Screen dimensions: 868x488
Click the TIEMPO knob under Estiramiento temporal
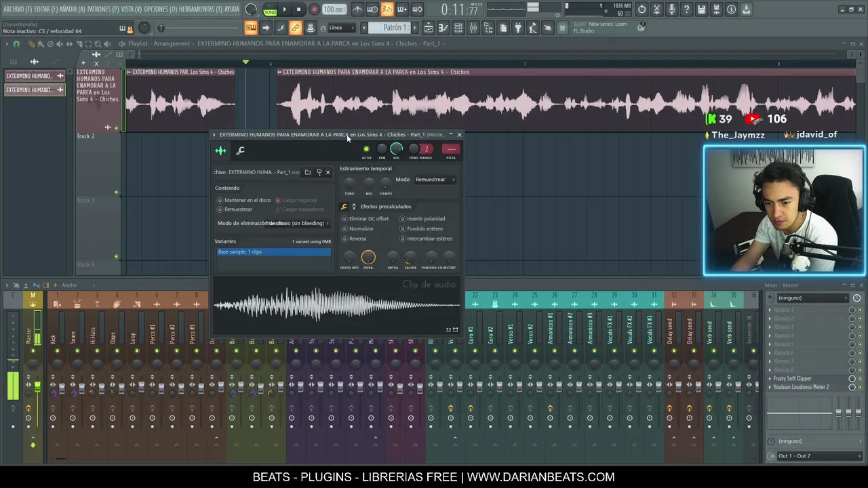point(385,183)
